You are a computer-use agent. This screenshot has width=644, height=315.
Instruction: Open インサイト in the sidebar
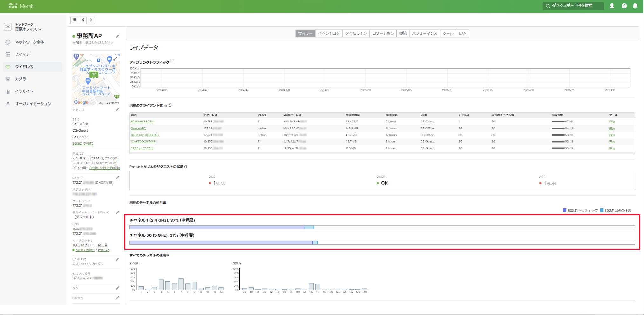tap(24, 91)
